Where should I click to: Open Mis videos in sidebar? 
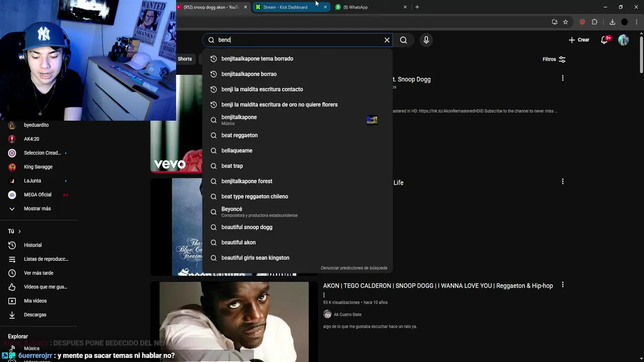(x=35, y=301)
